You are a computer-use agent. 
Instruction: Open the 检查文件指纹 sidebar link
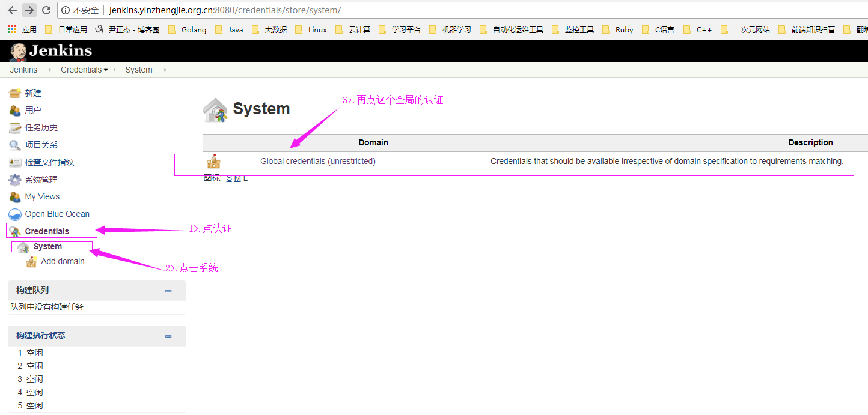49,162
